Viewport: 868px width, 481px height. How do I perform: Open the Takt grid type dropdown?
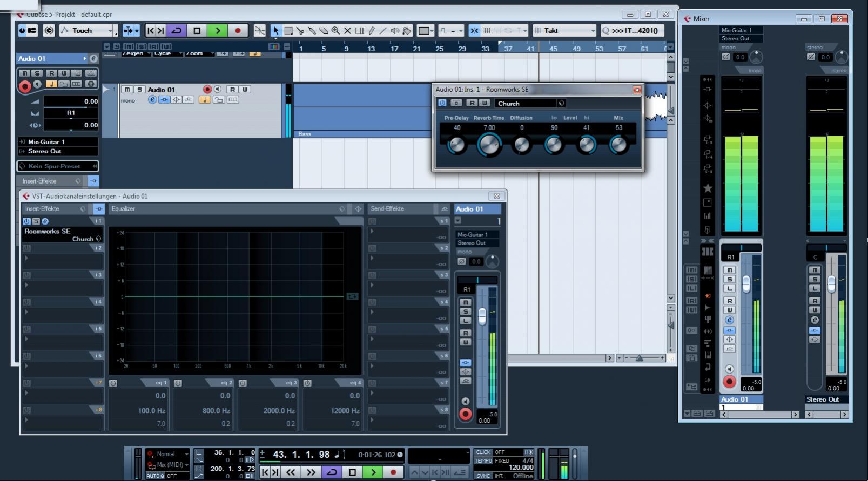pyautogui.click(x=564, y=31)
